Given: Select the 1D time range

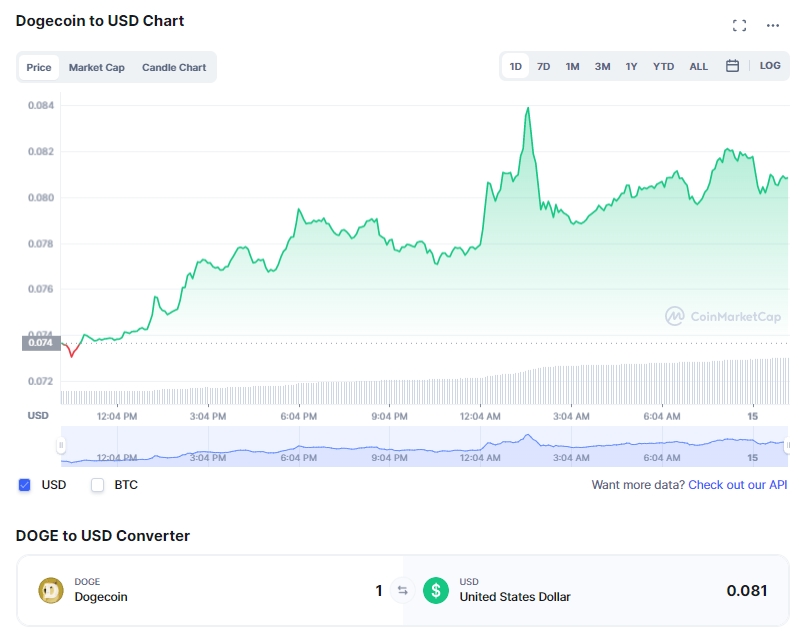Looking at the screenshot, I should 515,66.
